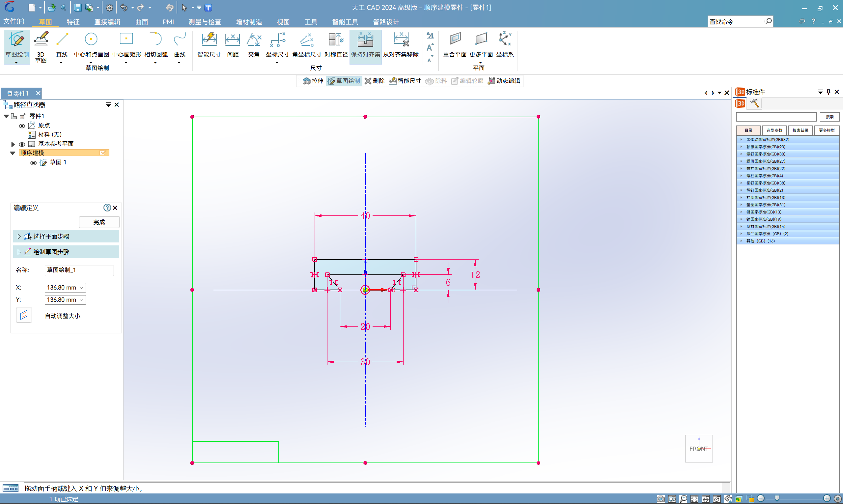Select the 曲线 curve tool

180,47
